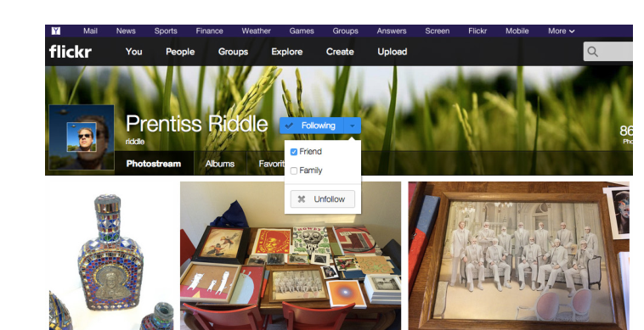Switch to the Favorites tab

(x=271, y=164)
